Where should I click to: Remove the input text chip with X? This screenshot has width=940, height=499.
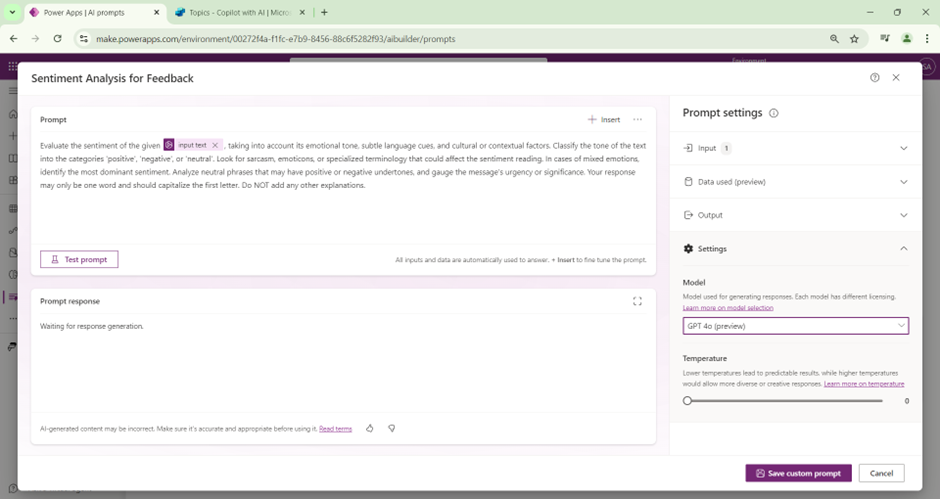pos(215,145)
